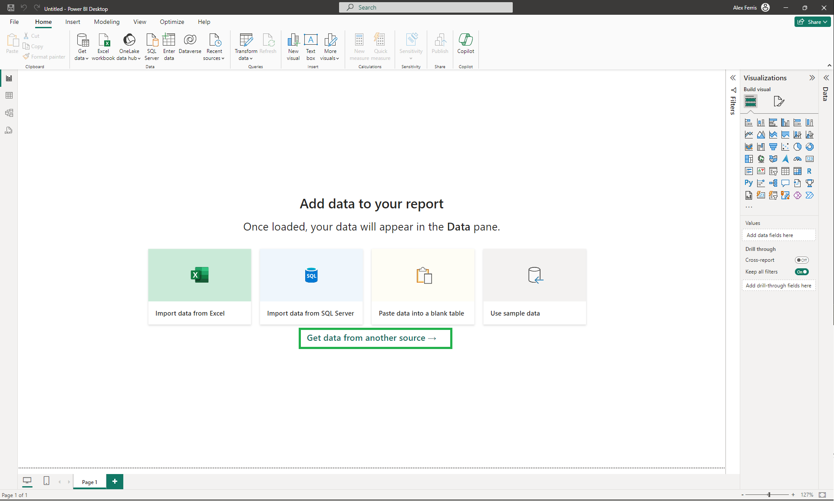Screen dimensions: 834x504
Task: Toggle Cross-report drill through switch
Action: pyautogui.click(x=801, y=260)
